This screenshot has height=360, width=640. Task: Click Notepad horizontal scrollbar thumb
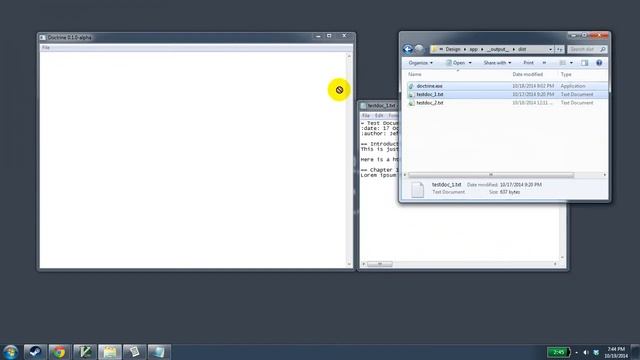click(x=380, y=264)
